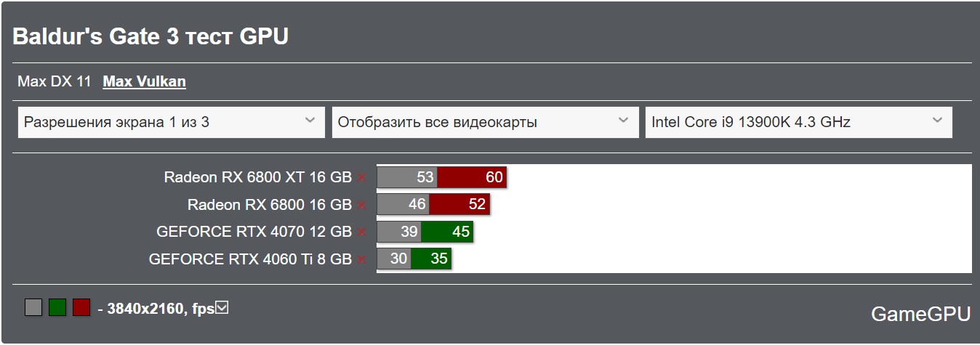
Task: Remove Radeon RX 6800 16 GB row
Action: 362,205
